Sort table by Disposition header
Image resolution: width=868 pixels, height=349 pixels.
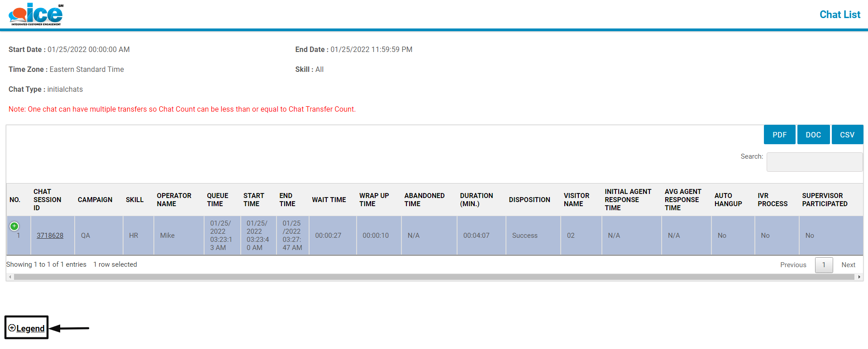point(529,200)
